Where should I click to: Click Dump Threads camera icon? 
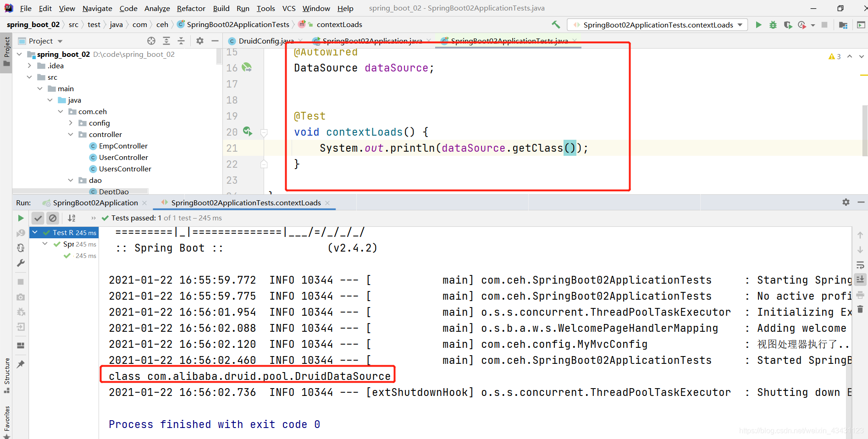21,297
